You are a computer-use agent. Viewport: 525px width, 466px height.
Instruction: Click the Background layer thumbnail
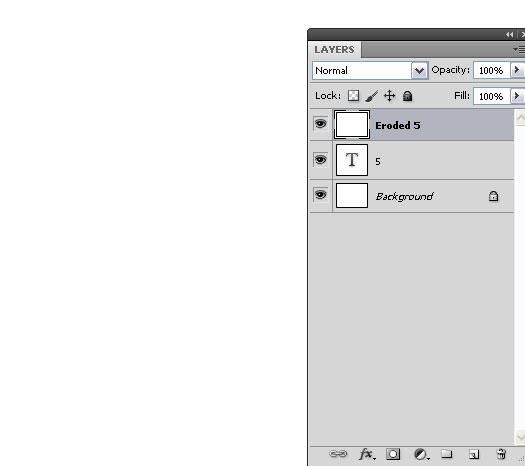coord(352,196)
